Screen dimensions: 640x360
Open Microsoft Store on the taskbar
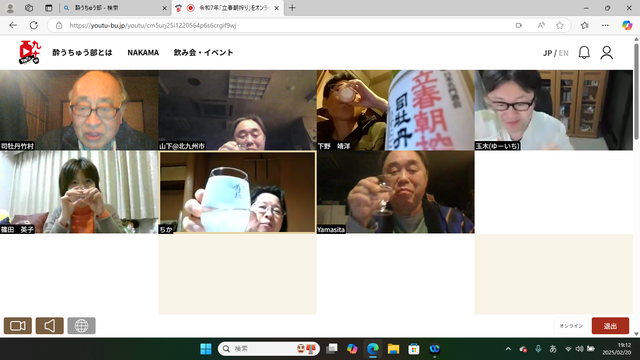[x=414, y=349]
